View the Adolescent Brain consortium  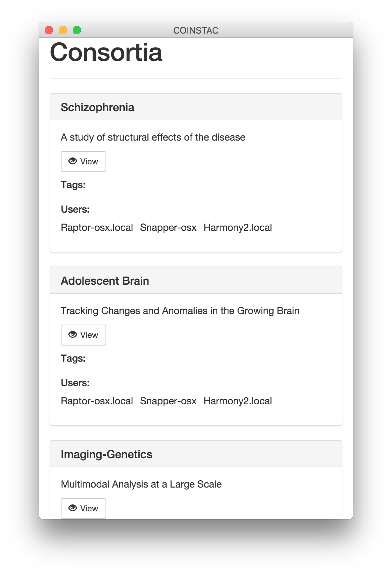(x=84, y=335)
